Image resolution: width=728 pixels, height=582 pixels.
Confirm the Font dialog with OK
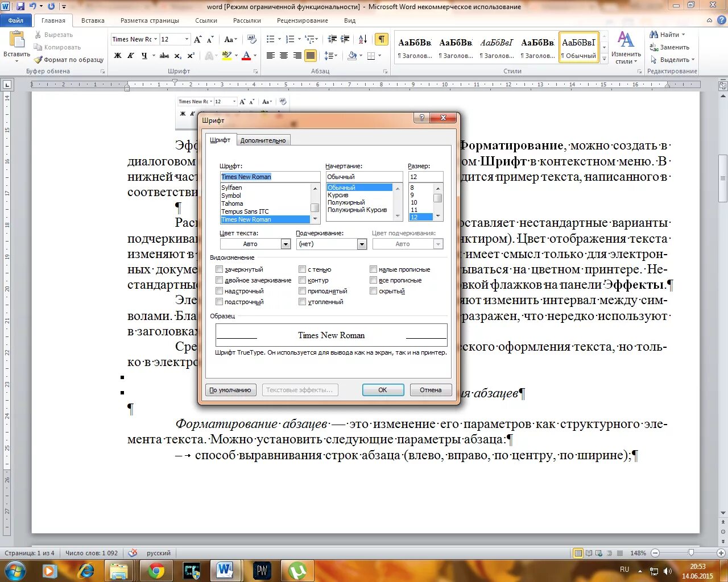(383, 390)
